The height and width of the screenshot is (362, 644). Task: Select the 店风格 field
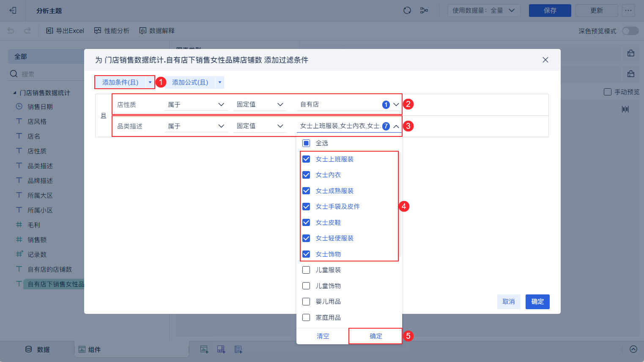[x=37, y=122]
